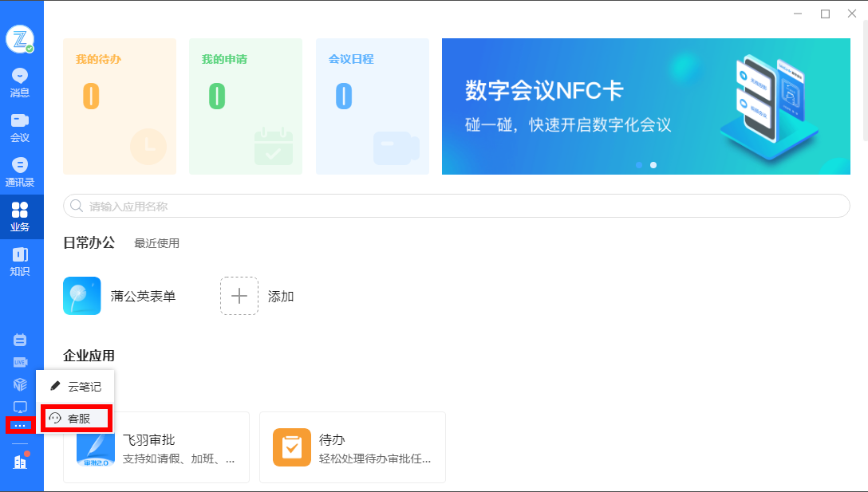Select the calendar icon in the sidebar

tap(19, 339)
